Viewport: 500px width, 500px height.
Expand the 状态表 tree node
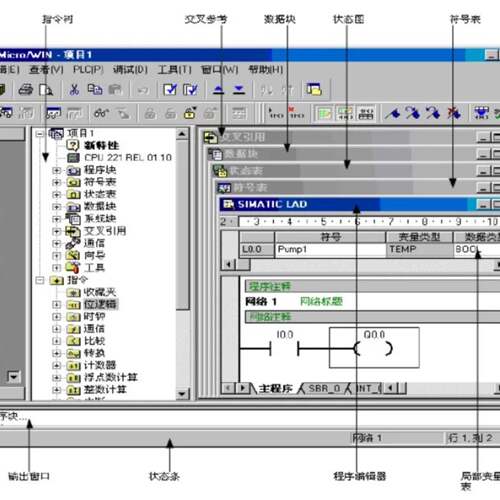tap(56, 194)
